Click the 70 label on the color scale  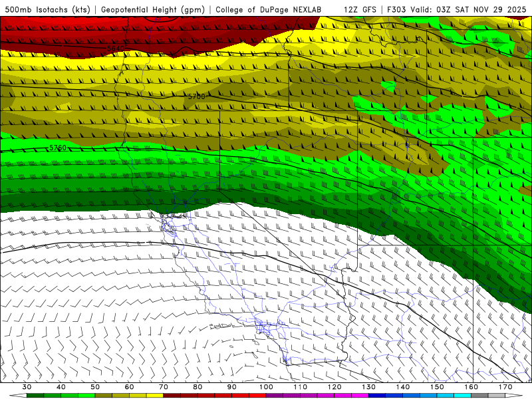pyautogui.click(x=164, y=387)
